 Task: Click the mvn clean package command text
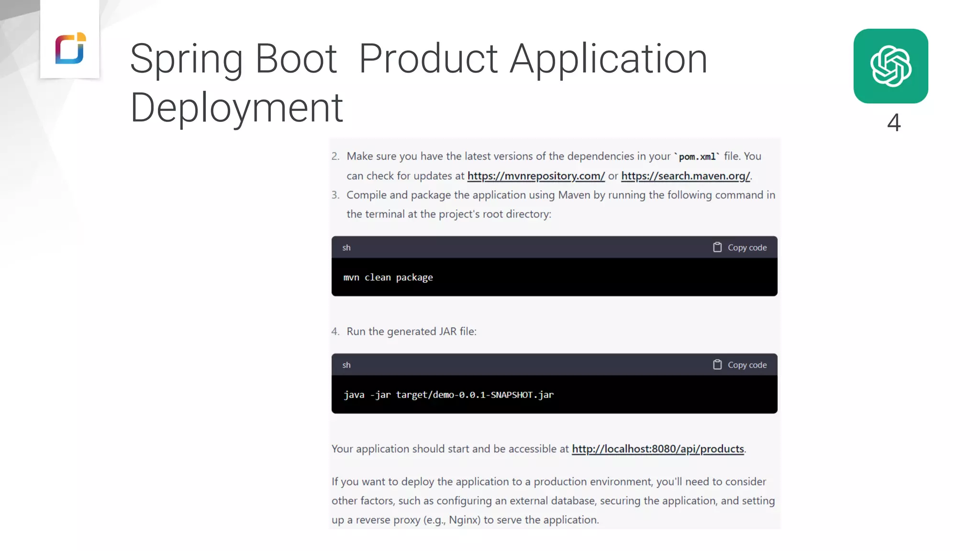[x=388, y=277]
